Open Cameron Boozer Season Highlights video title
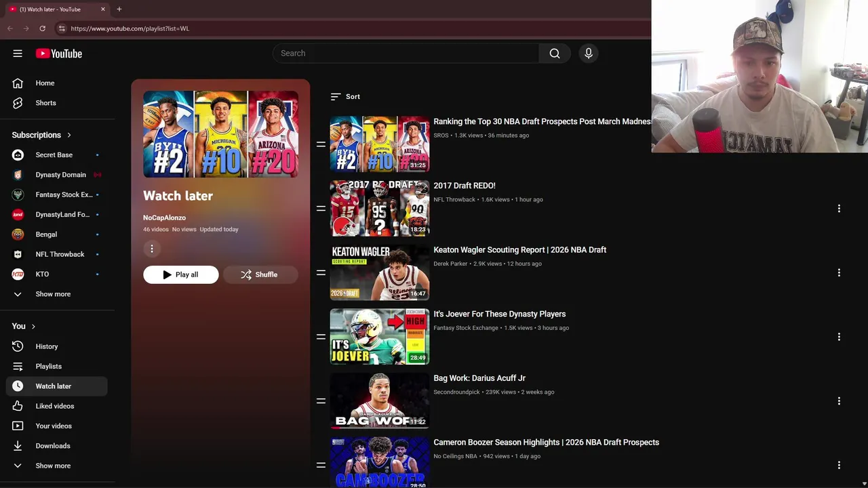868x488 pixels. pos(547,443)
